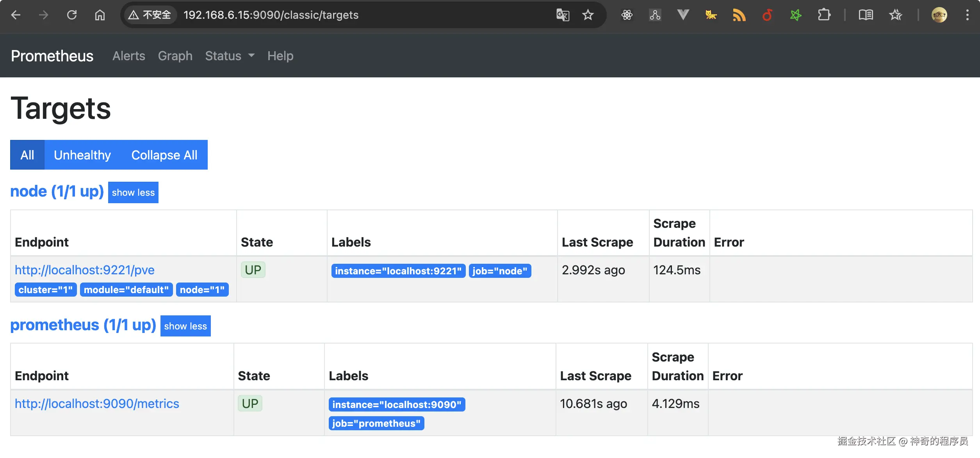Click the home icon in browser toolbar
The width and height of the screenshot is (980, 458).
100,15
